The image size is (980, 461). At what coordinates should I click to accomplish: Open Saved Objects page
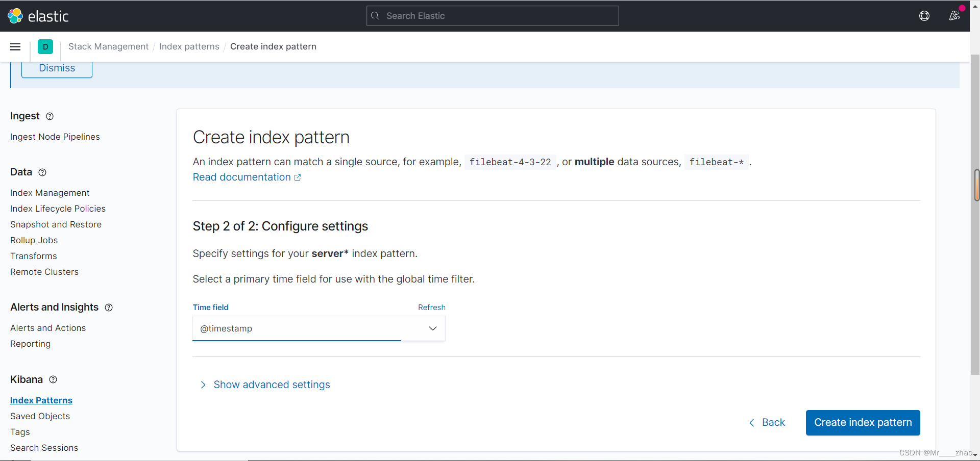tap(40, 416)
